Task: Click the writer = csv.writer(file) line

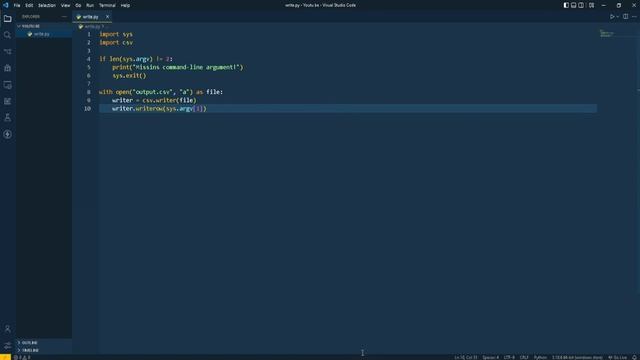Action: (x=154, y=100)
